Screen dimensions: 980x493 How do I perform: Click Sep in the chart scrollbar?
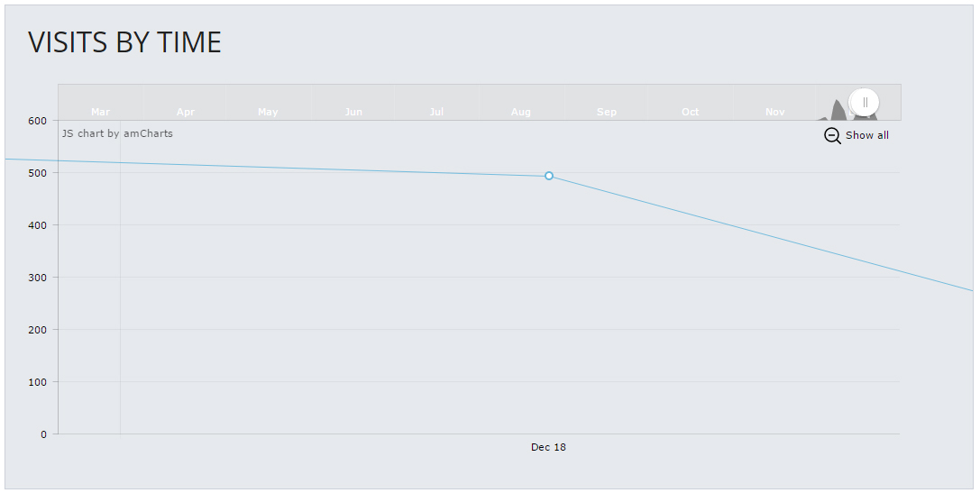[x=607, y=112]
